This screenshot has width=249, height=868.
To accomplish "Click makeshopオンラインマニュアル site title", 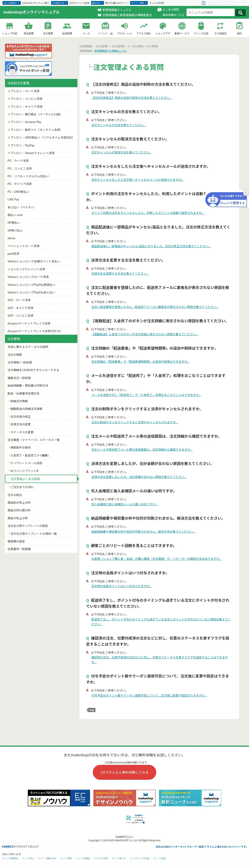I will coord(31,12).
